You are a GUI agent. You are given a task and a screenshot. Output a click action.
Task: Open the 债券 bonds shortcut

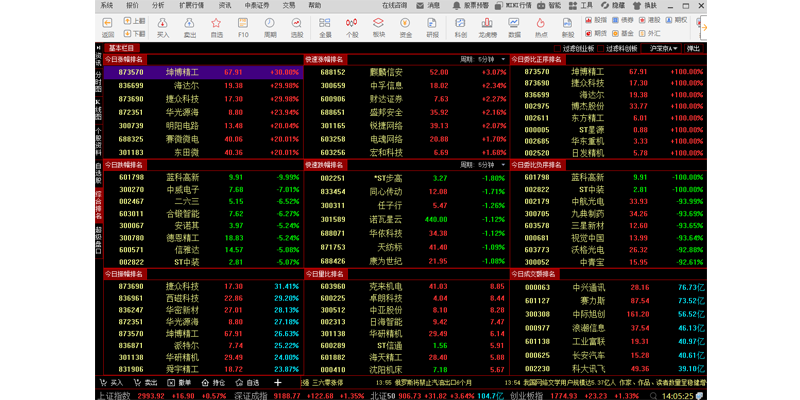point(623,20)
